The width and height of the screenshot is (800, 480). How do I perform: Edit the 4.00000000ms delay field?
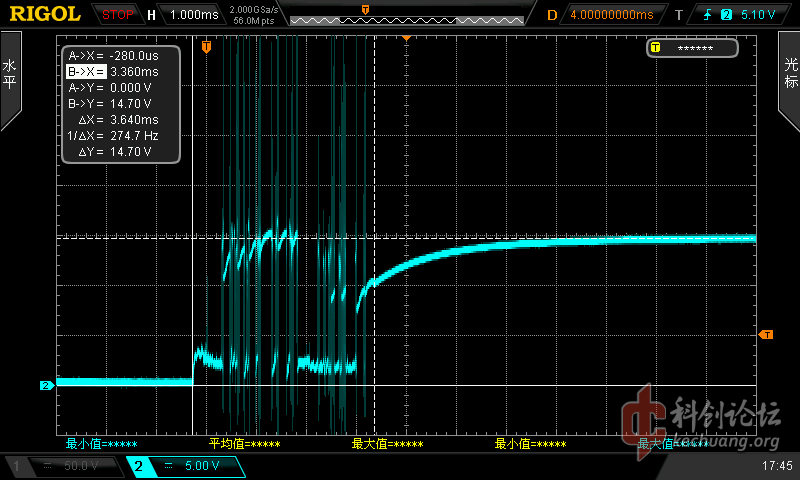pos(611,15)
